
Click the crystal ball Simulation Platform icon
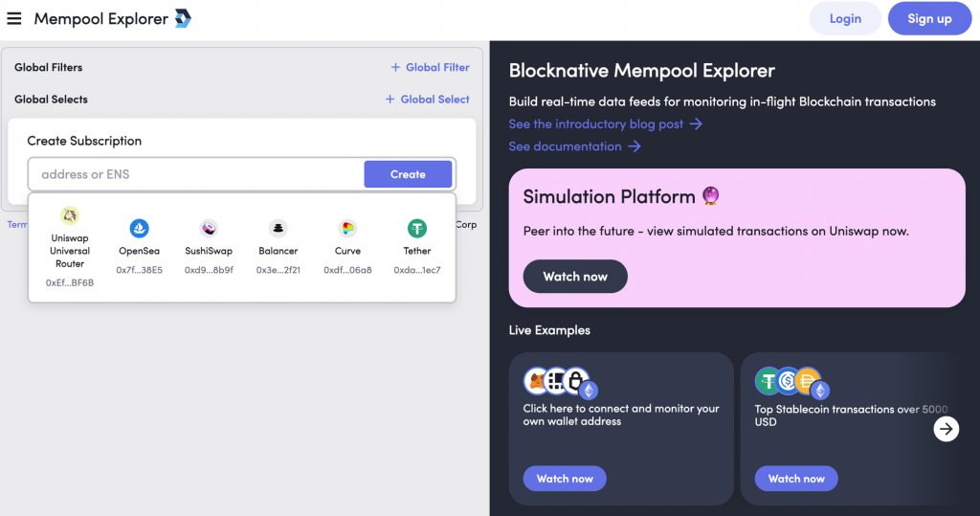[x=711, y=195]
